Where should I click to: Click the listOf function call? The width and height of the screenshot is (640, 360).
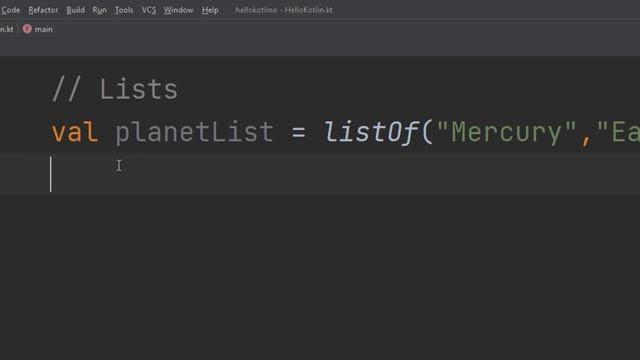[371, 132]
